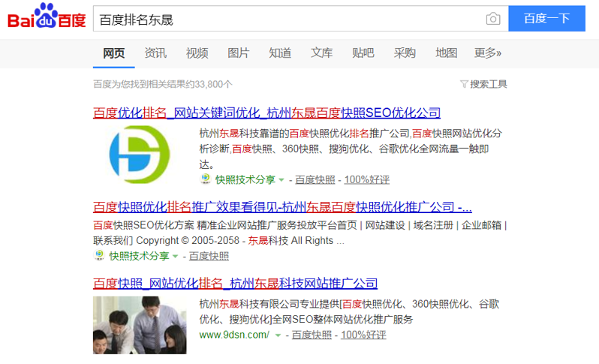
Task: Go to the 文库 tab
Action: [322, 53]
